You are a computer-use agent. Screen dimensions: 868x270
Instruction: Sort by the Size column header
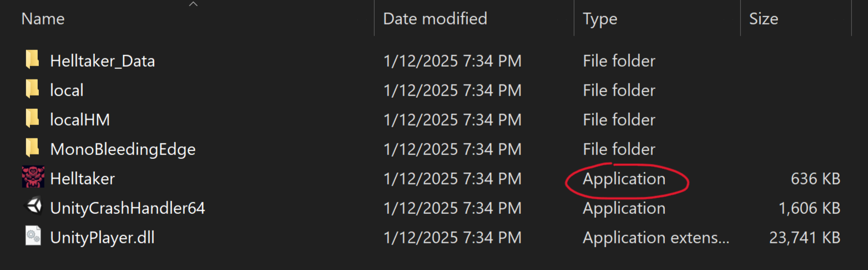tap(764, 19)
